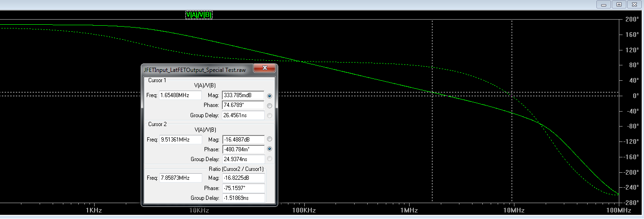
Task: Click the -240° phase axis label
Action: pos(631,187)
